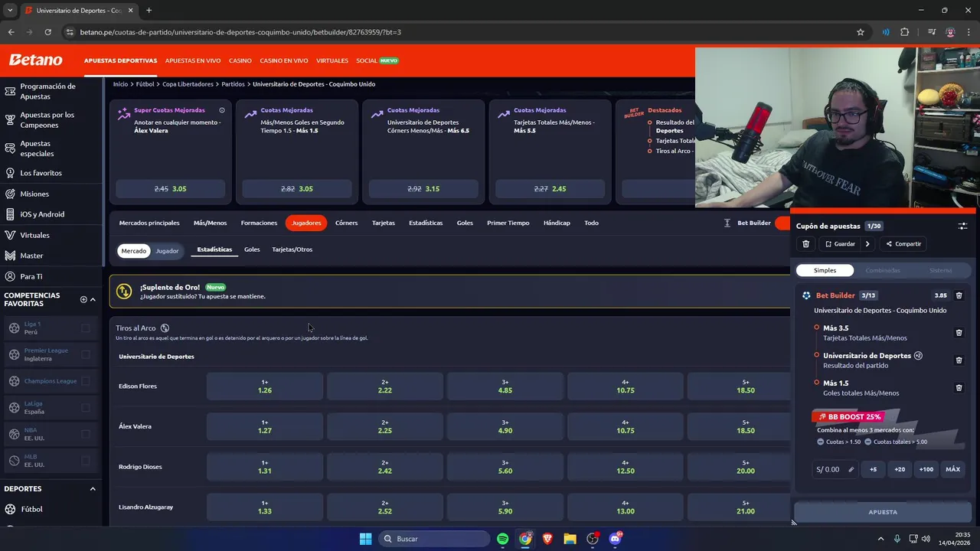Remove Más 1.5 Goles totales selection
Screen dimensions: 980x551
959,388
